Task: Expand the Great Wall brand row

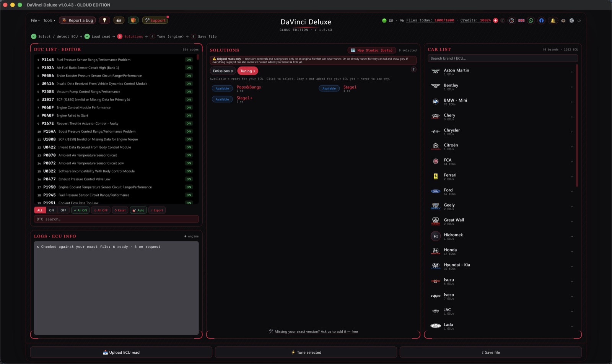Action: [502, 221]
